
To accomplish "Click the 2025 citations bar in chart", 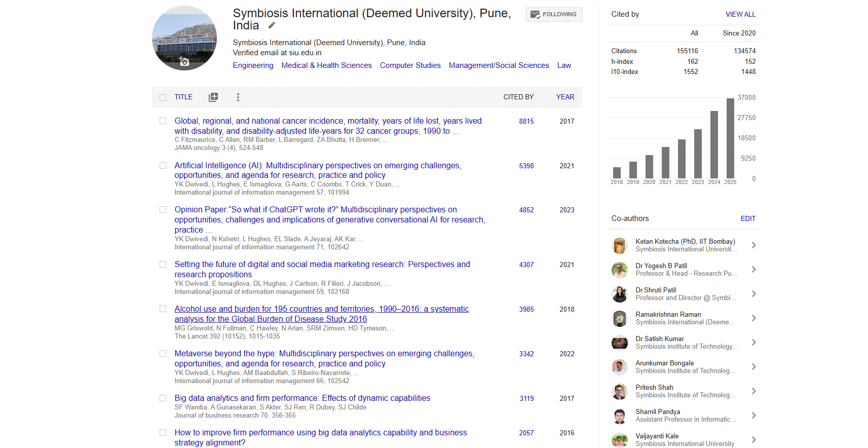I will tap(730, 138).
